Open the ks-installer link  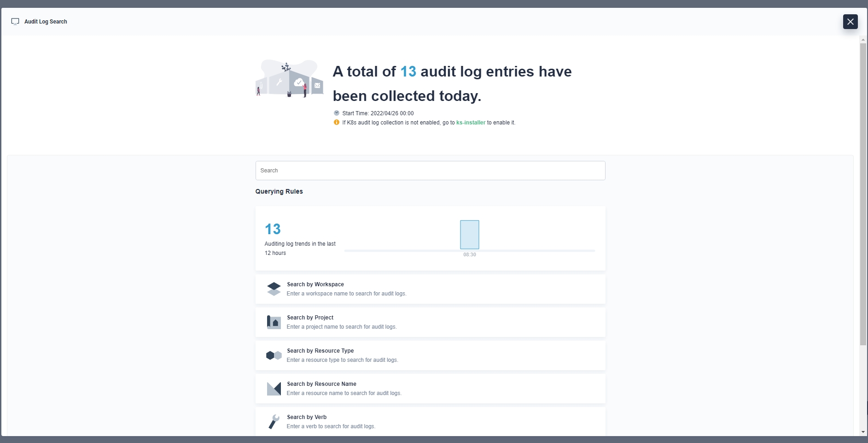tap(470, 123)
